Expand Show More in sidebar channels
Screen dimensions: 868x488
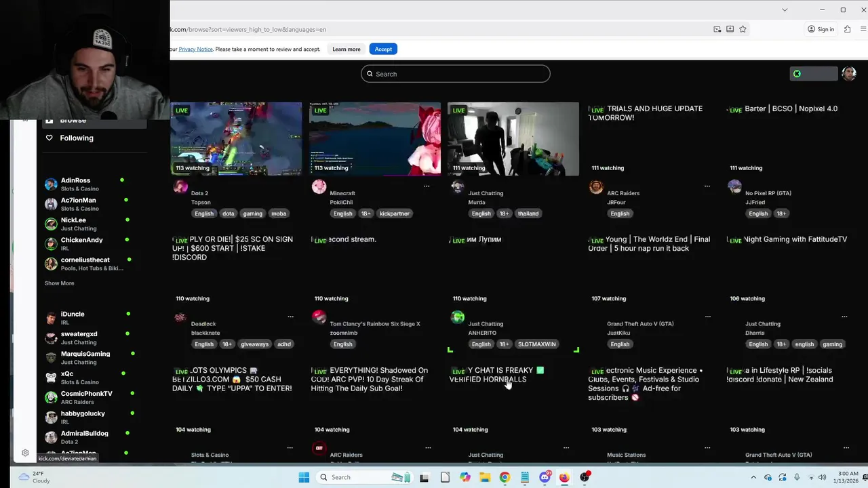(60, 283)
